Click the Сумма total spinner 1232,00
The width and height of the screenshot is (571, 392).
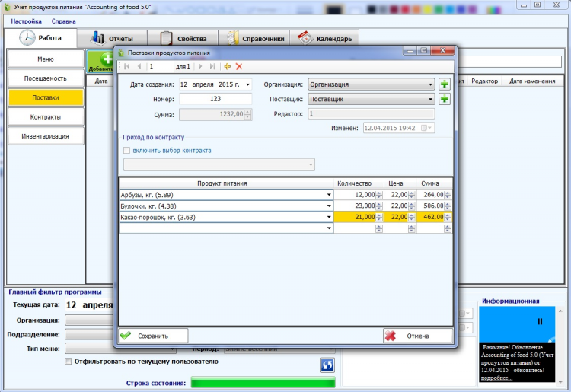[x=215, y=114]
